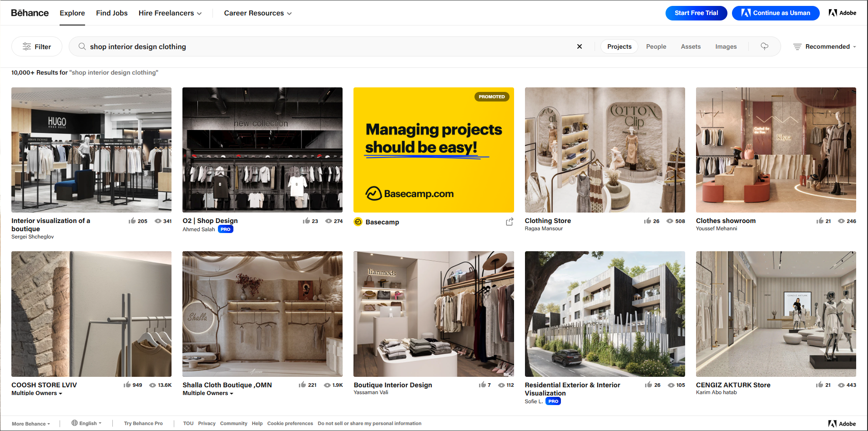Click the Adobe logo in the top right
Image resolution: width=868 pixels, height=431 pixels.
pyautogui.click(x=842, y=13)
